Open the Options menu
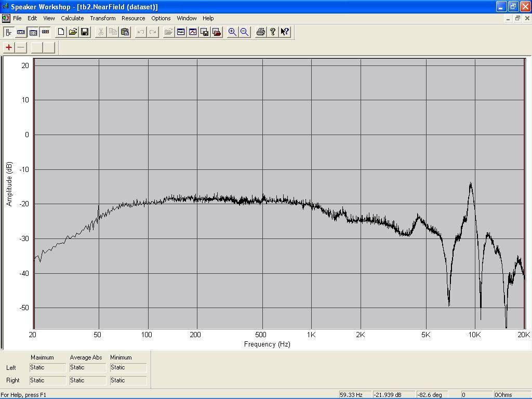The width and height of the screenshot is (532, 399). pos(161,18)
